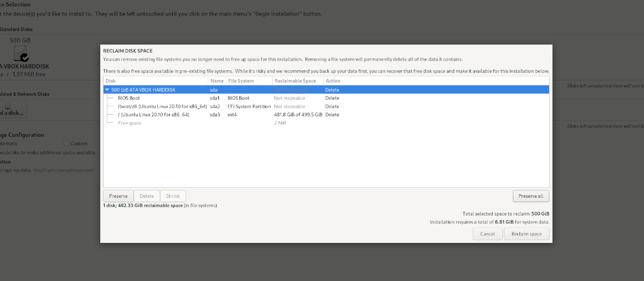Select the ext4 sda3 root partition row
This screenshot has height=281, width=644.
point(162,115)
